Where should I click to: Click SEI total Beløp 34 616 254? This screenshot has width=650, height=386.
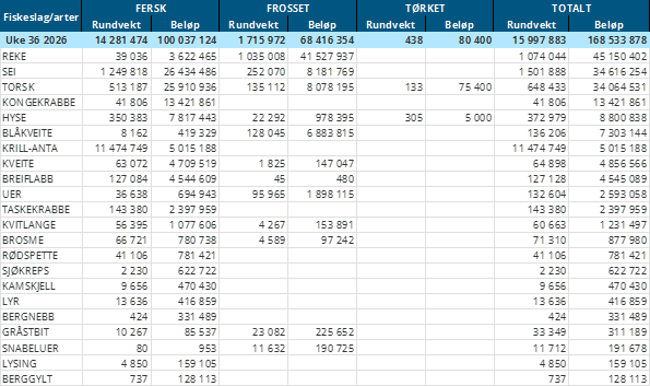620,71
